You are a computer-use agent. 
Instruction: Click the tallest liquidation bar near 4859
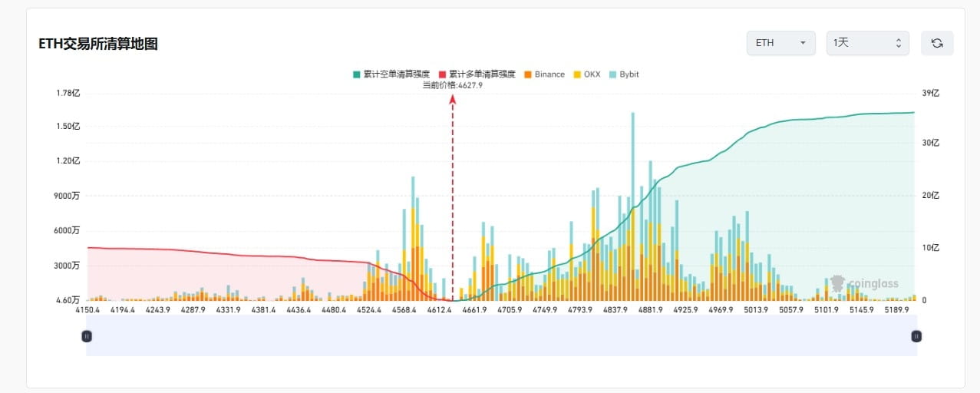pyautogui.click(x=632, y=206)
